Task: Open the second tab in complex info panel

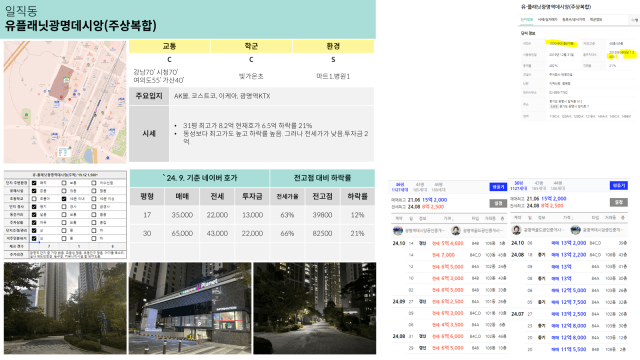Action: coord(547,20)
